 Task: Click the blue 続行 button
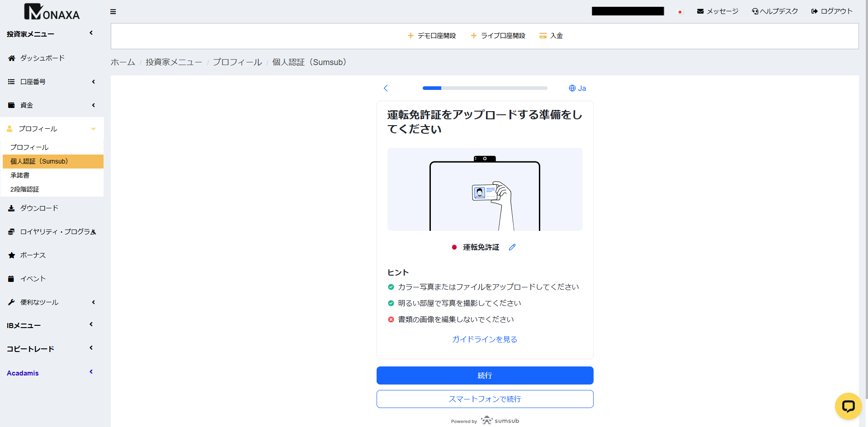pos(485,375)
